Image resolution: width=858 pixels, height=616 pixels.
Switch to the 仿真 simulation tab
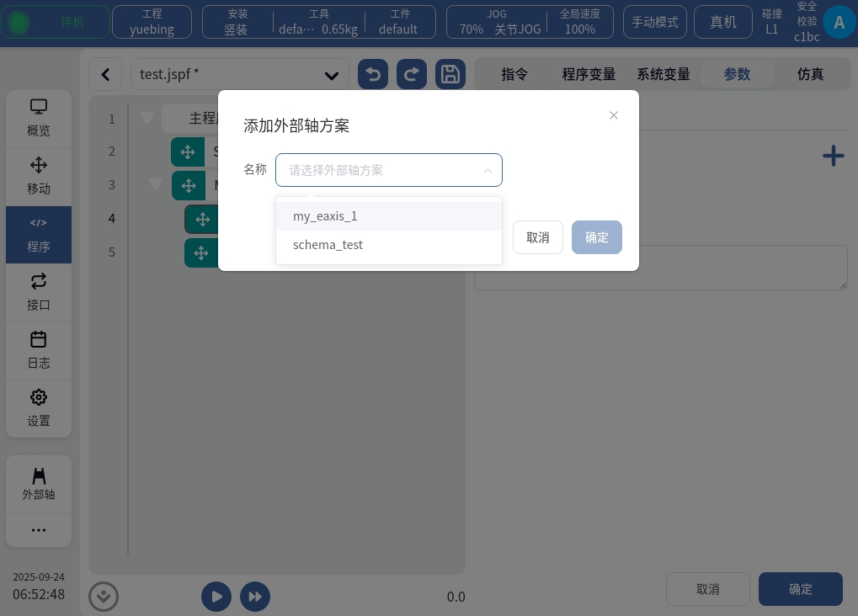coord(810,74)
